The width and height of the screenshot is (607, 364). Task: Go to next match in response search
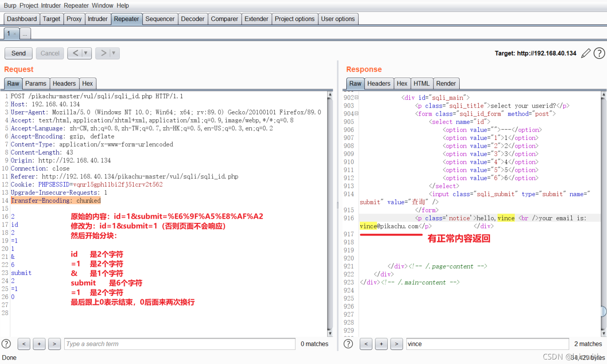(x=397, y=344)
